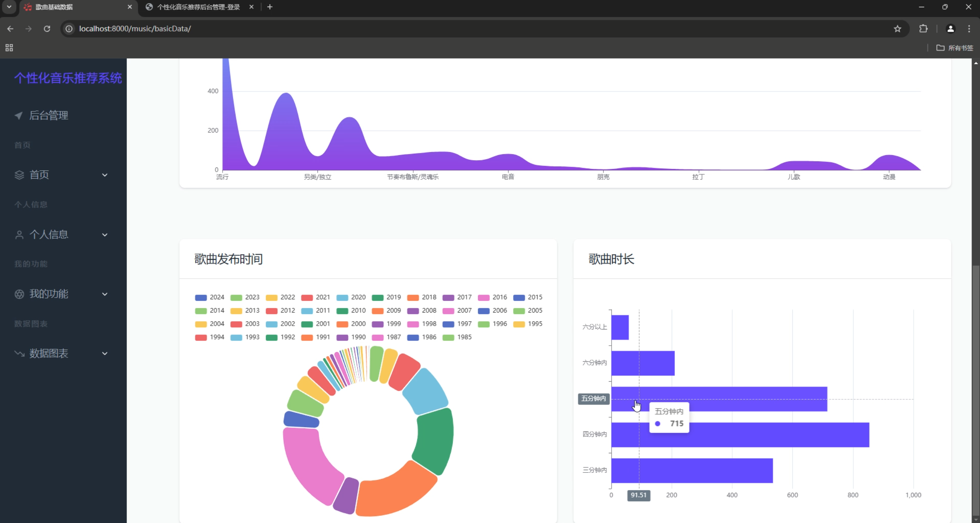Hide the 2020 series via legend

pos(351,297)
